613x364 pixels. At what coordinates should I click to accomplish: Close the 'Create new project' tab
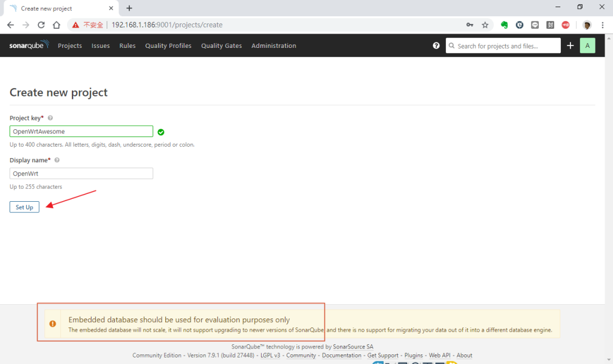(111, 8)
